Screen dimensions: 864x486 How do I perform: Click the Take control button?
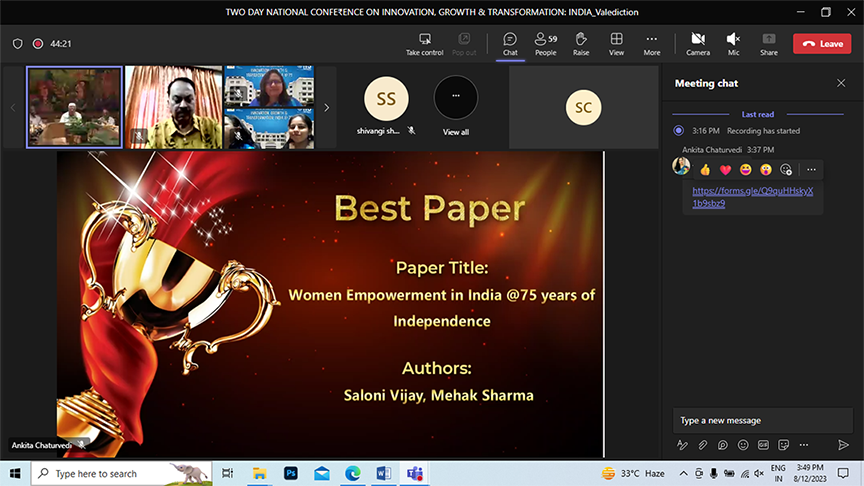[x=425, y=43]
